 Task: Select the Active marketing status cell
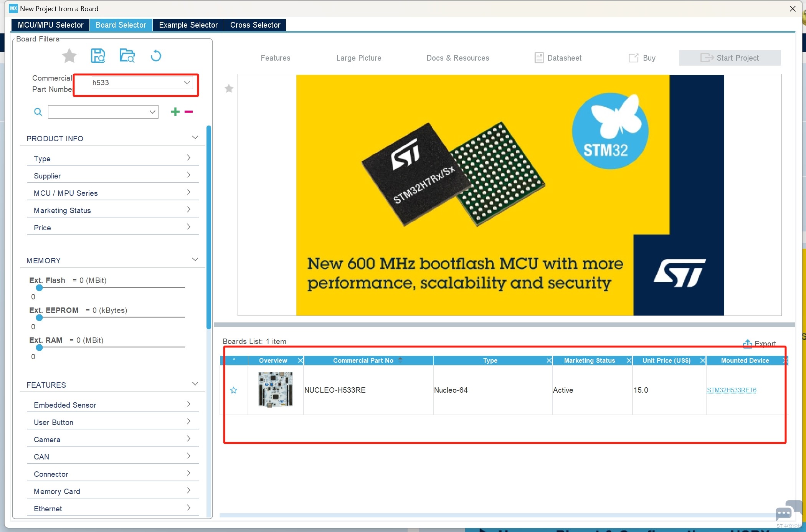pos(592,390)
